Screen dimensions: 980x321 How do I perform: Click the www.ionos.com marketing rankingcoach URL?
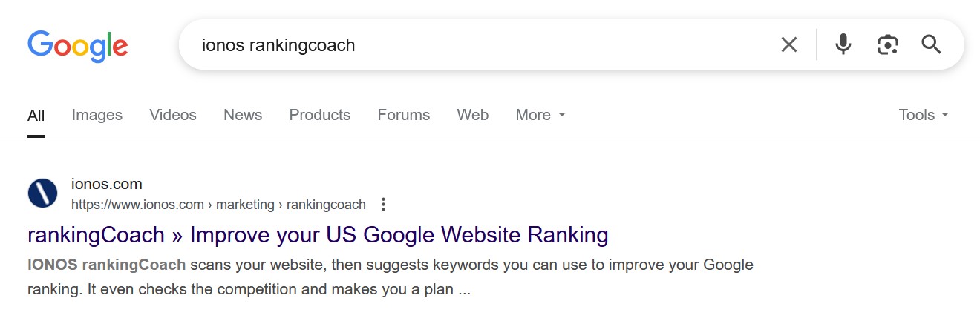[x=218, y=205]
